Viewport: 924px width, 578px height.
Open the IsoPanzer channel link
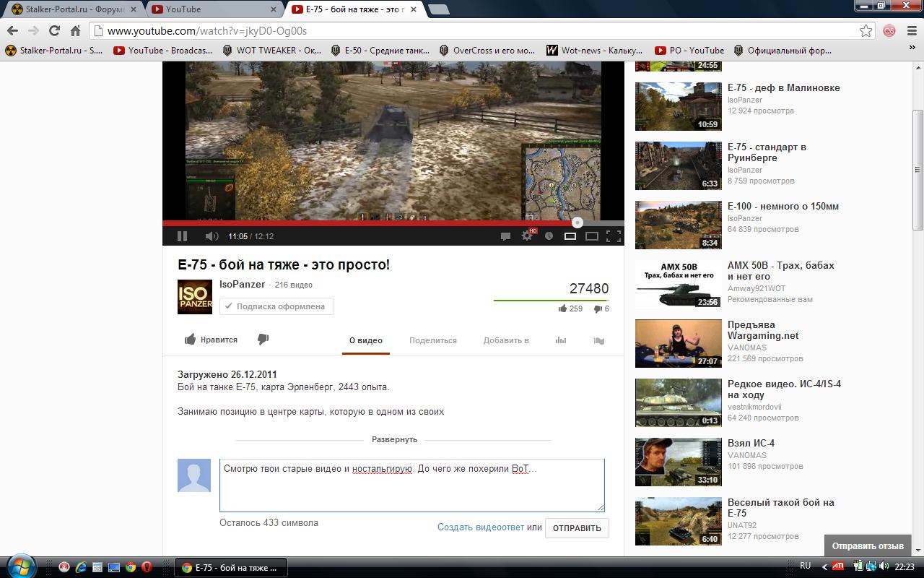[x=243, y=285]
